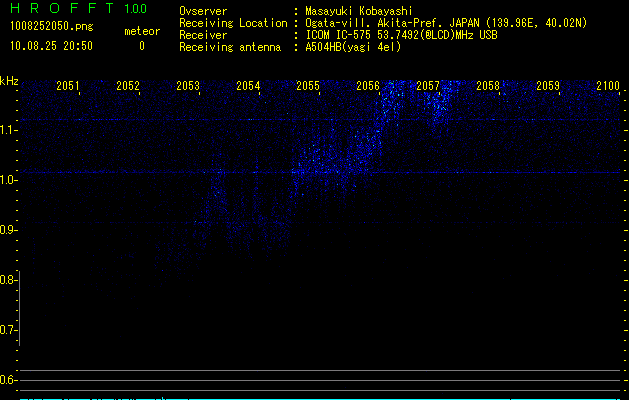Click the 2052 time marker

pyautogui.click(x=128, y=85)
